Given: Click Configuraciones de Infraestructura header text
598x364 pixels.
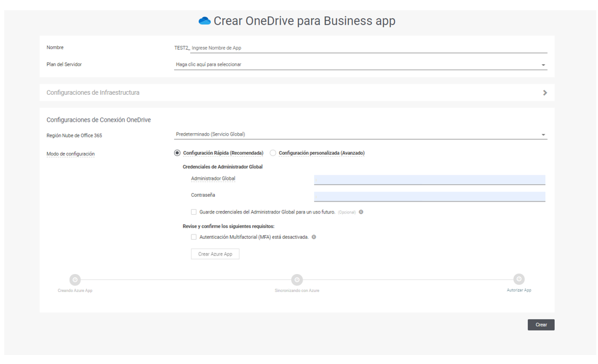Looking at the screenshot, I should [92, 92].
